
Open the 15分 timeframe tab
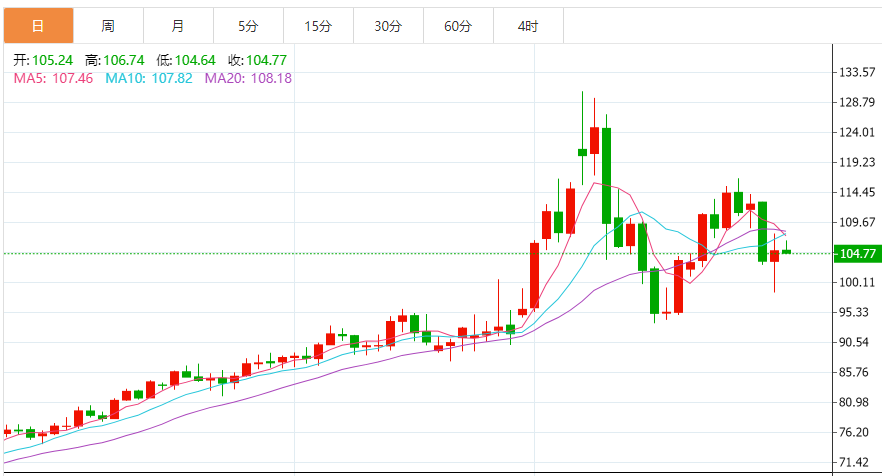tap(318, 26)
